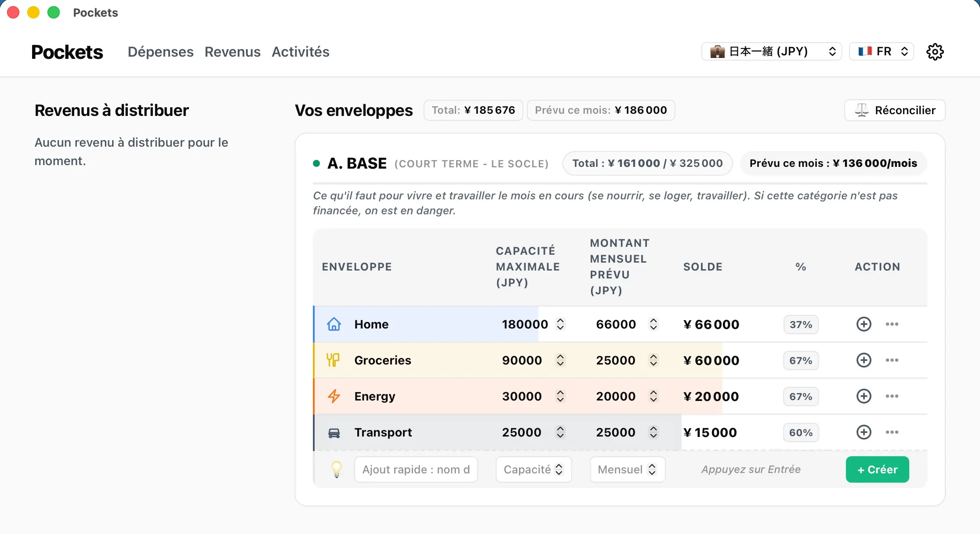Open the Energy row more options menu
Screen dimensions: 980x534
(x=892, y=396)
